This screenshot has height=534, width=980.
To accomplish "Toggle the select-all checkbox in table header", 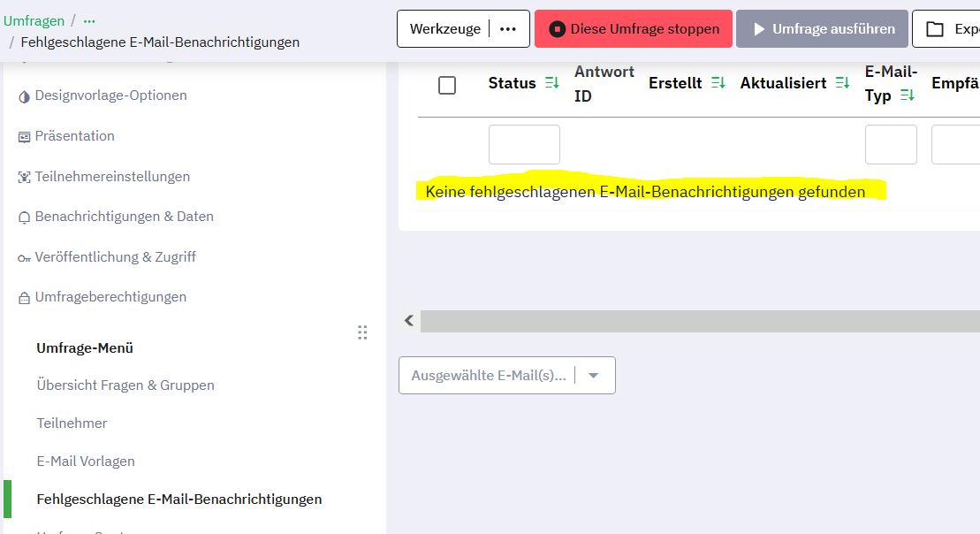I will coord(447,85).
